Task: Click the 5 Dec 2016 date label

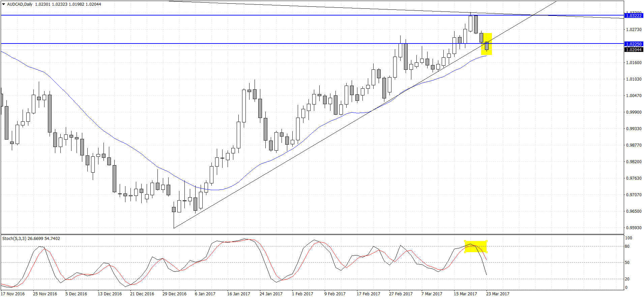Action: click(76, 294)
